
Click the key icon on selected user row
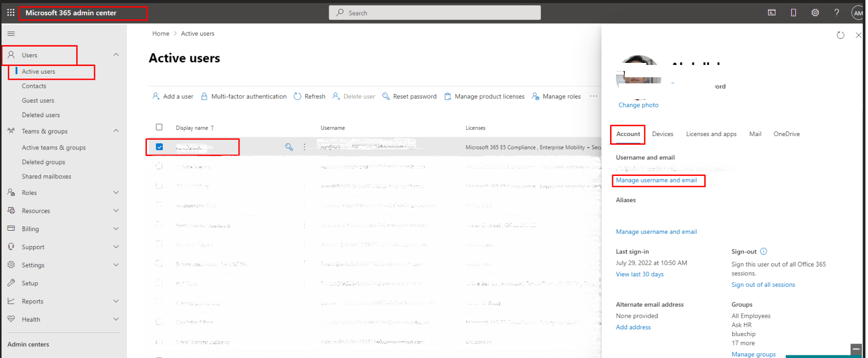(289, 147)
